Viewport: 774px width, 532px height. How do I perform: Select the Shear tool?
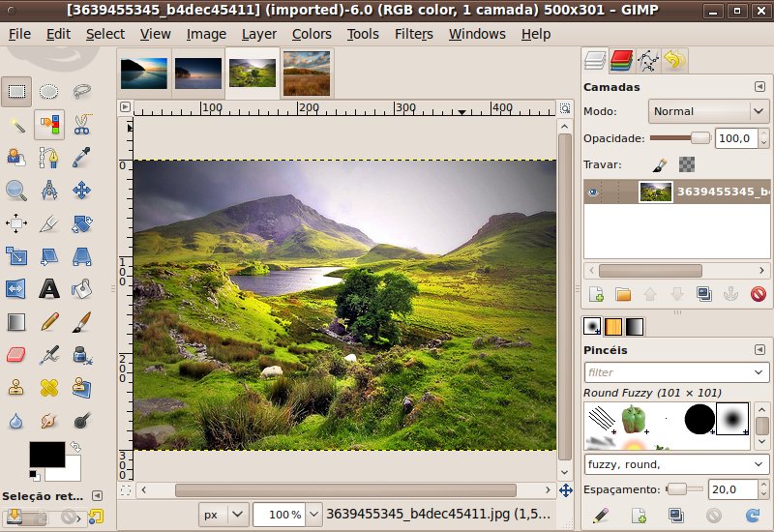pos(49,256)
